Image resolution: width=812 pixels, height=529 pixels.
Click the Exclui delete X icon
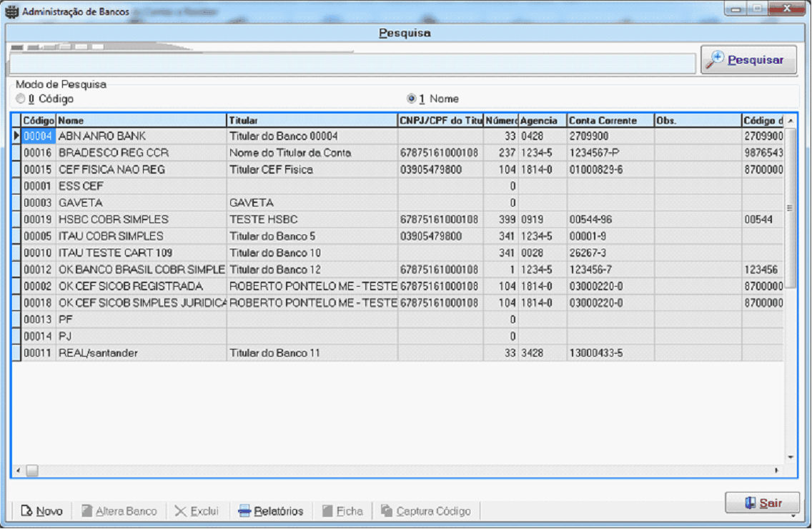181,511
